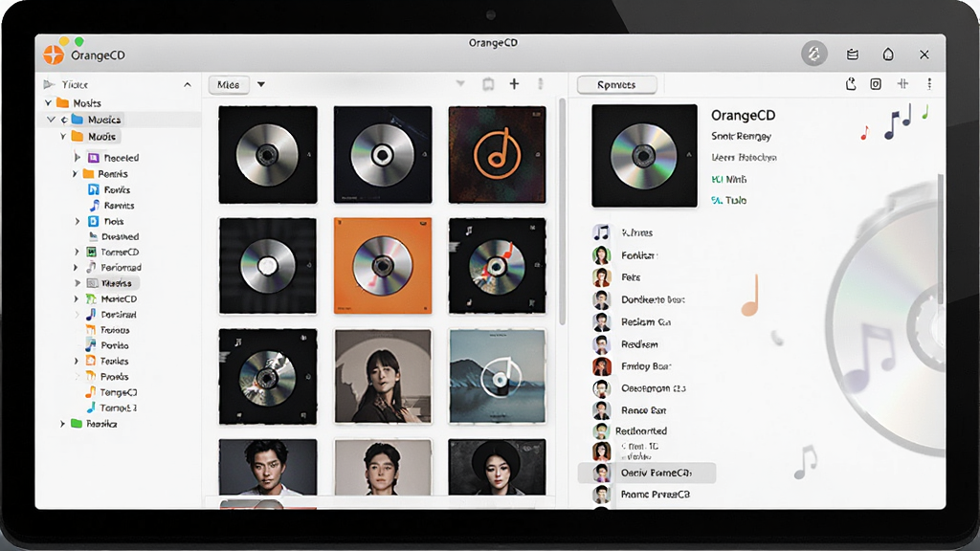Open the faded vertical-dots menu above albums

tap(541, 84)
